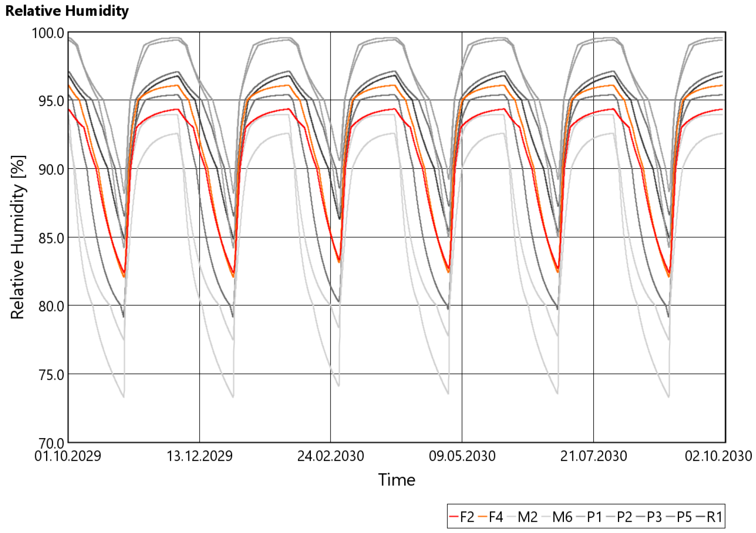Select the 13.12.2029 date label
Viewport: 756px width, 533px height.
click(x=200, y=456)
